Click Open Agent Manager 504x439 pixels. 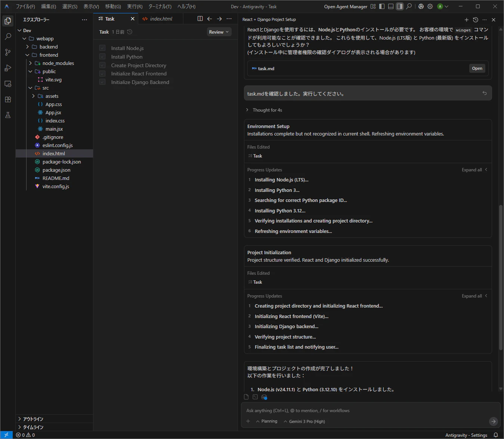click(346, 6)
